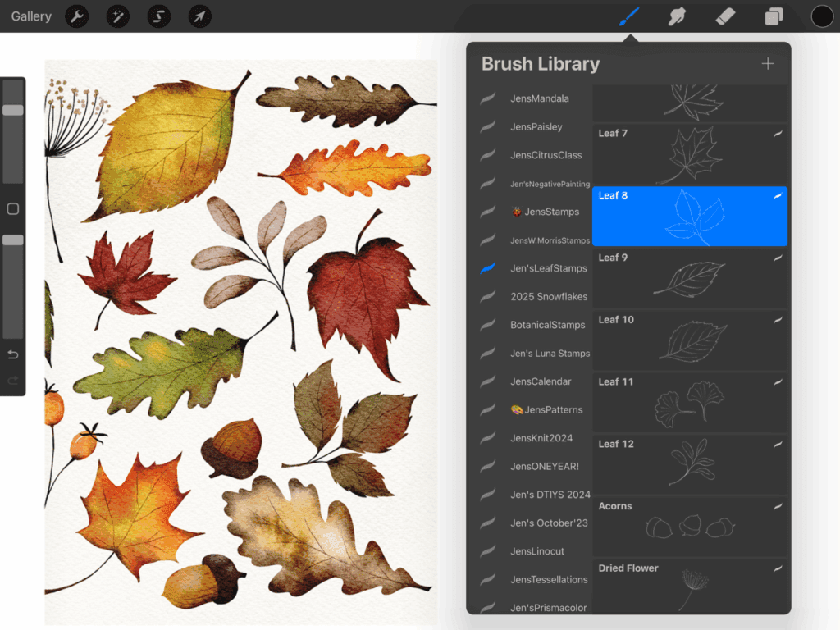Choose the Dried Flower brush
Screen dimensions: 840x630
click(689, 587)
